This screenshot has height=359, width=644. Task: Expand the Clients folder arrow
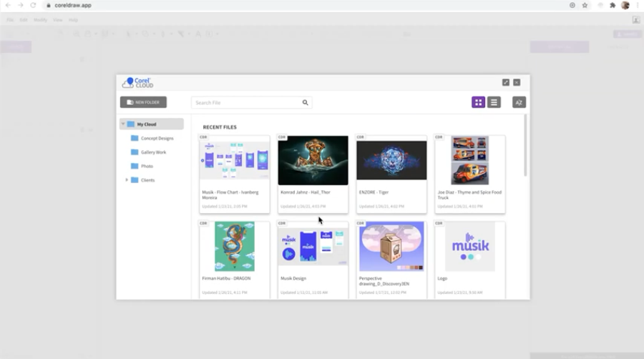click(127, 180)
